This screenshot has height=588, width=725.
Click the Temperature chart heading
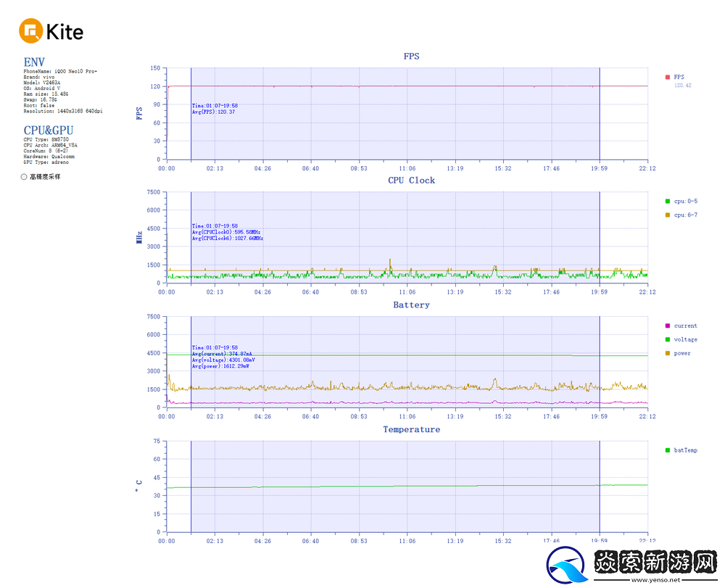411,430
